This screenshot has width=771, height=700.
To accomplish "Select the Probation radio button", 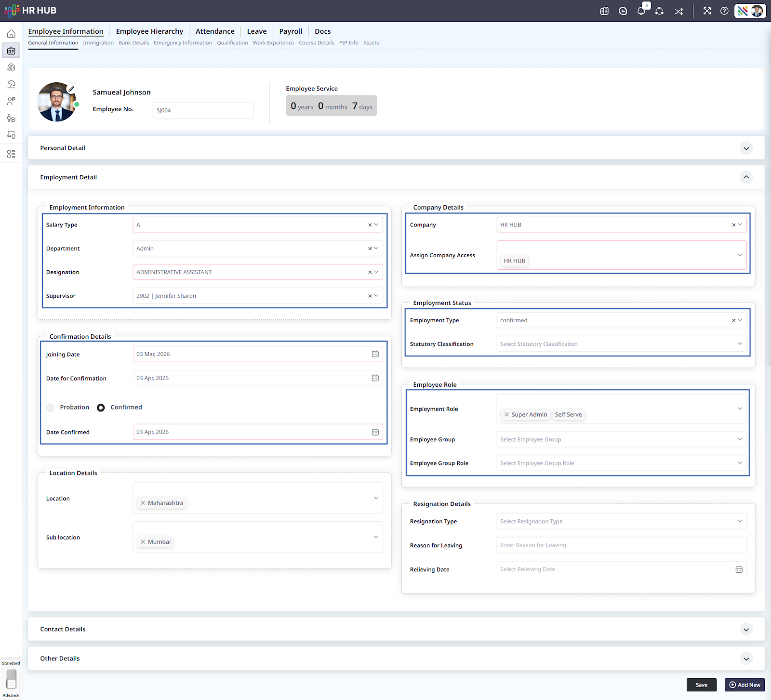I will 51,408.
